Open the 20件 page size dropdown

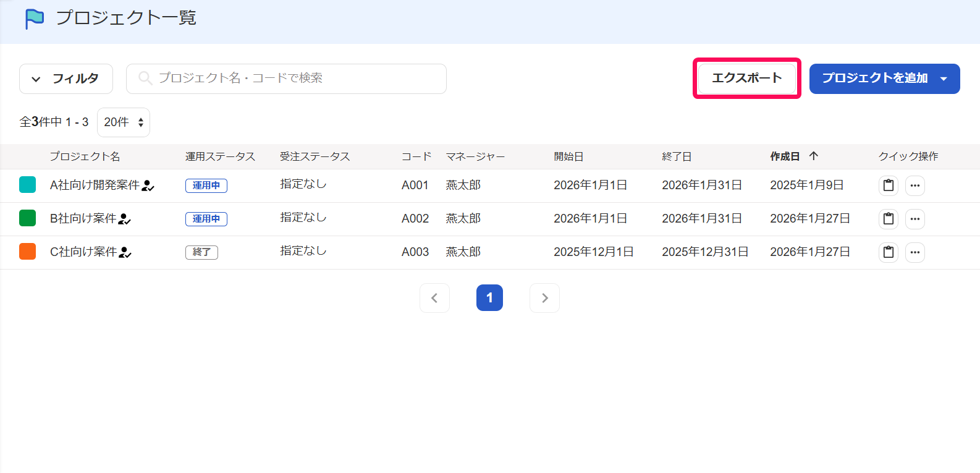[x=124, y=122]
